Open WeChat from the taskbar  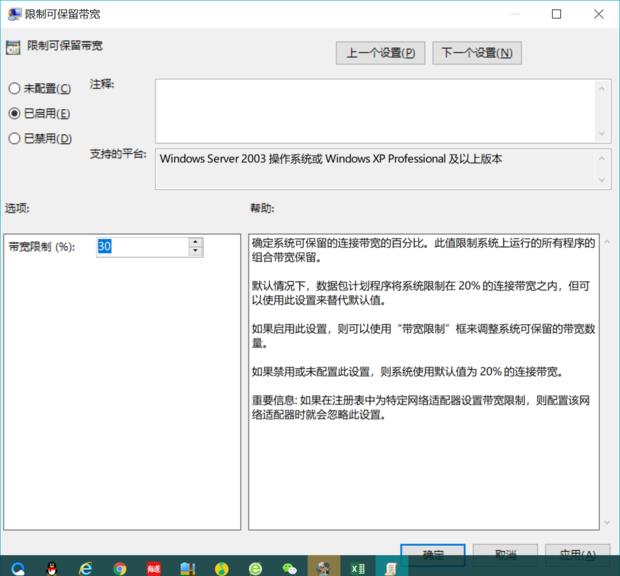(289, 568)
